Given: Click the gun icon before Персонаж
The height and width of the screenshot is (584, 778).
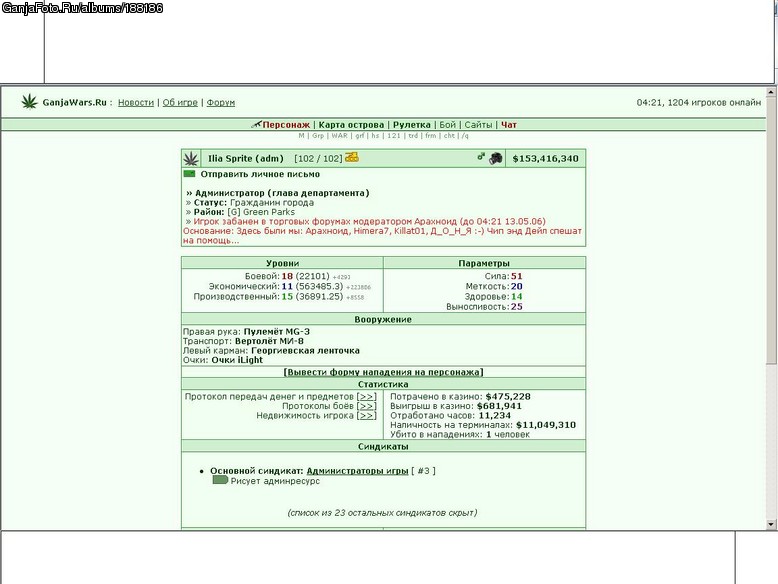Looking at the screenshot, I should [256, 125].
